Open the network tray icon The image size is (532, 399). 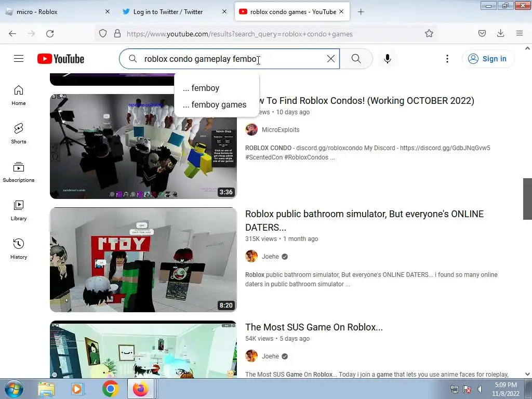[x=454, y=389]
